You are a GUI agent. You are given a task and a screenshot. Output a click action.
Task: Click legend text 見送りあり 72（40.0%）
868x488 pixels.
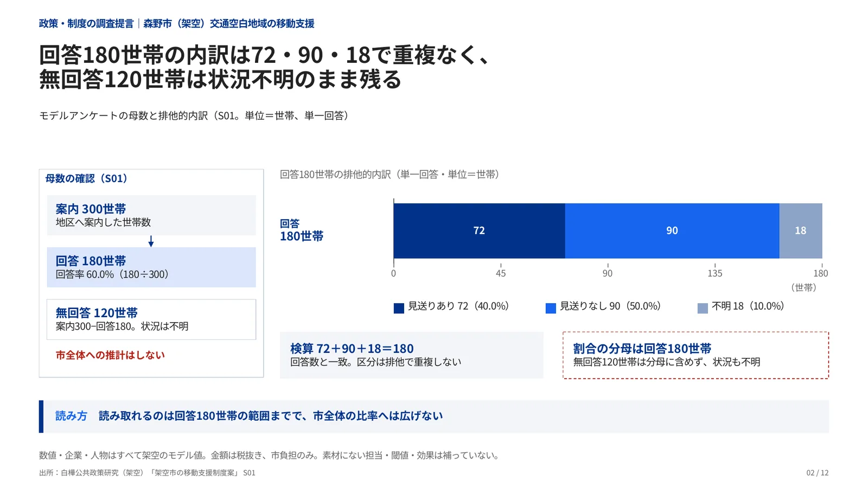(458, 306)
